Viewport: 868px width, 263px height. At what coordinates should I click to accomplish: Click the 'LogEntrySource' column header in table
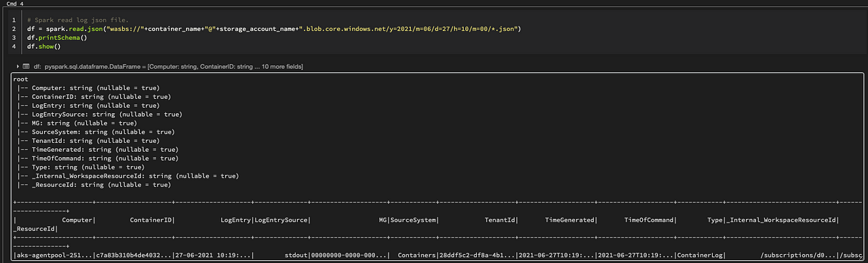(281, 220)
